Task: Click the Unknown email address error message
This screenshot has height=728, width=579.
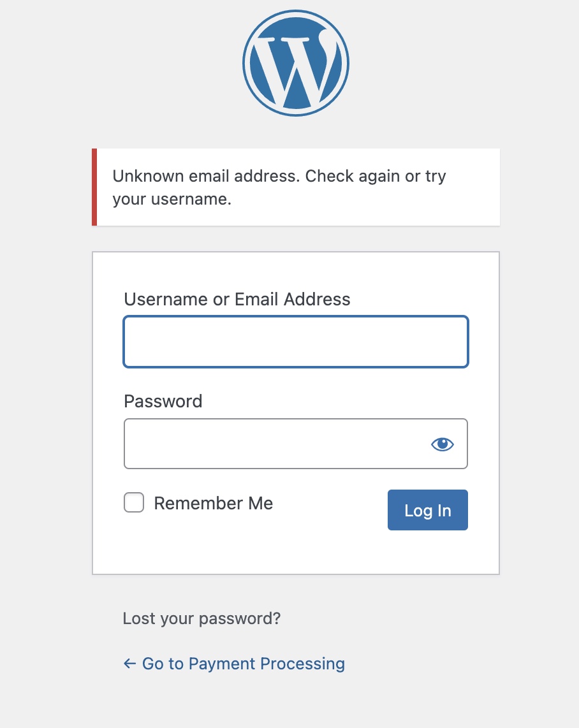Action: tap(279, 176)
